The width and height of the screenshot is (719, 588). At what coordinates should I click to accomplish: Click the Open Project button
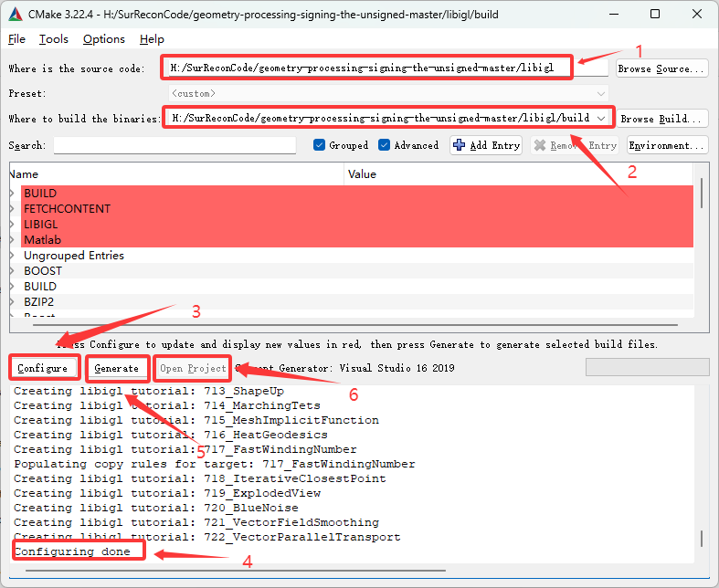(193, 369)
